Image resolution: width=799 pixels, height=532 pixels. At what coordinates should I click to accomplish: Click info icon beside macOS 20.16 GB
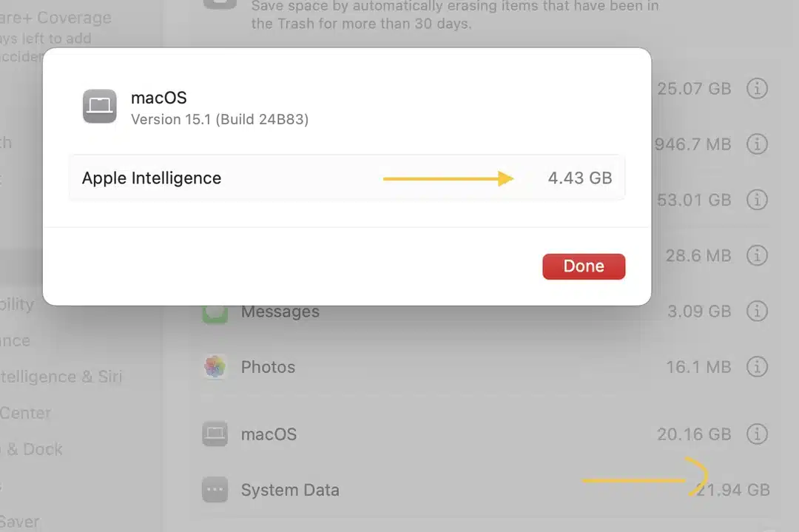[758, 434]
